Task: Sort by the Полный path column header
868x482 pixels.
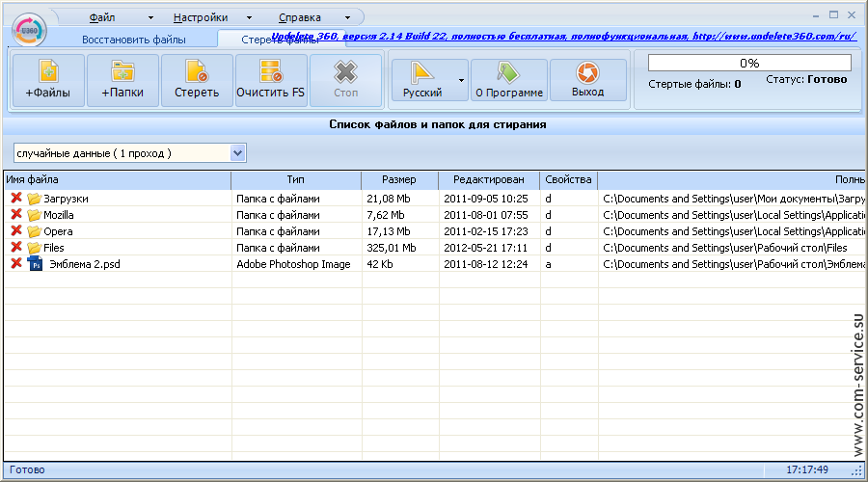Action: 731,180
